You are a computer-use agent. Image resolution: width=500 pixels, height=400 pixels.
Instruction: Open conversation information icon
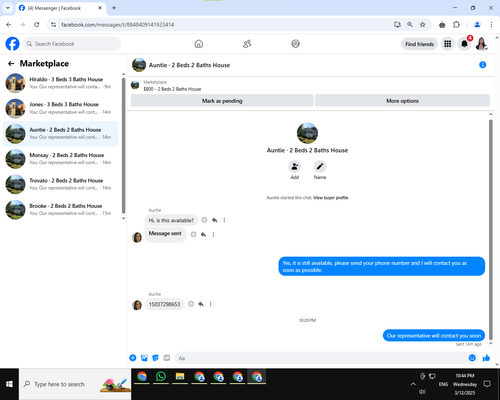coord(482,65)
